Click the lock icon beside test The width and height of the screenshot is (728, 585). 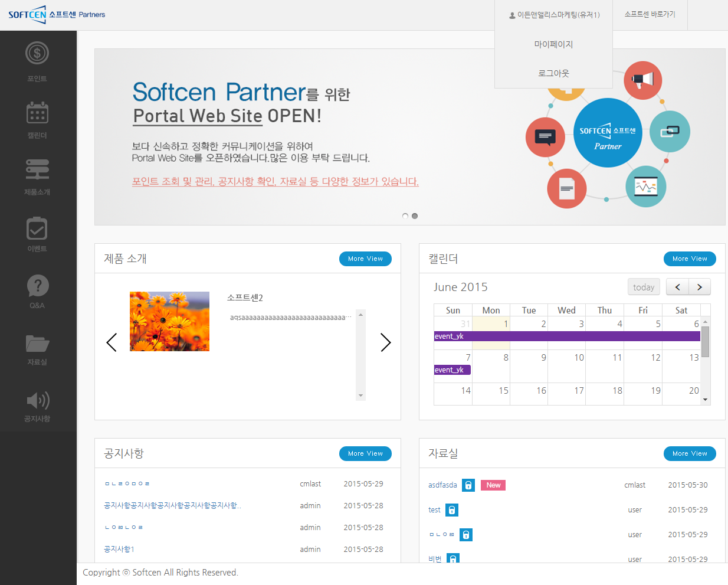pyautogui.click(x=452, y=510)
